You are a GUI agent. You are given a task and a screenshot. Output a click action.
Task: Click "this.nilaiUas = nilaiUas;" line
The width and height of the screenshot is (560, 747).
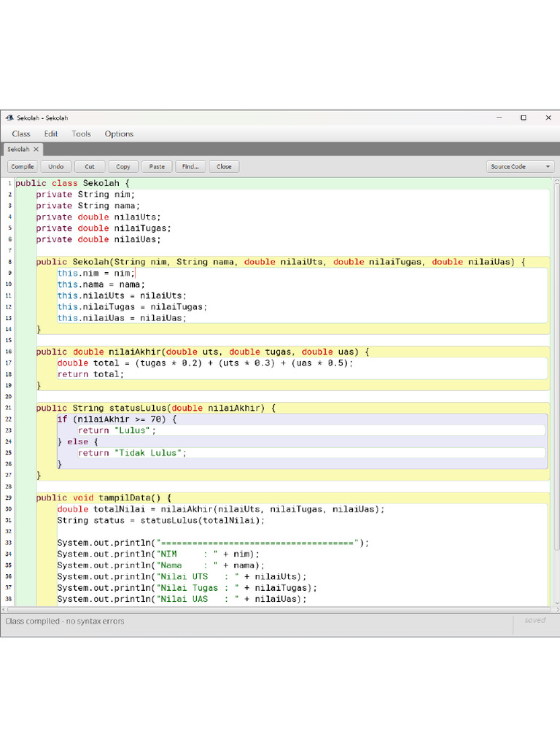[x=122, y=318]
